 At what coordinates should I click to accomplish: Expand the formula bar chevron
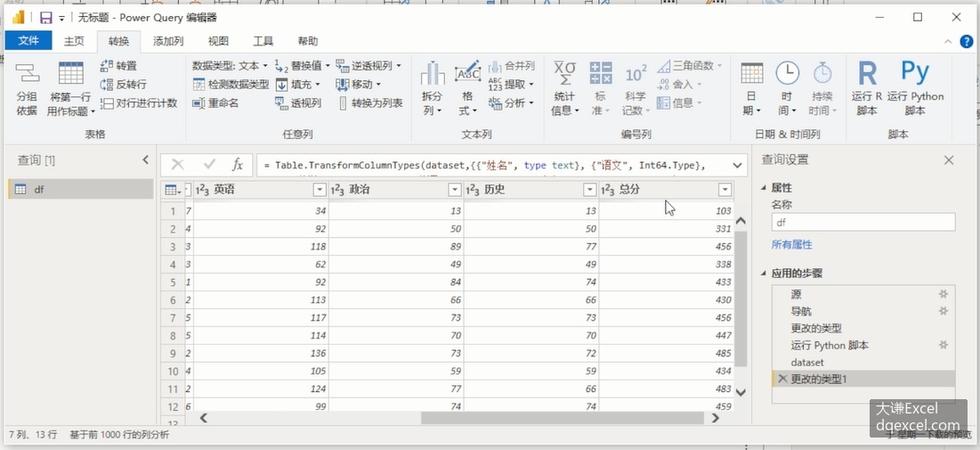(737, 165)
